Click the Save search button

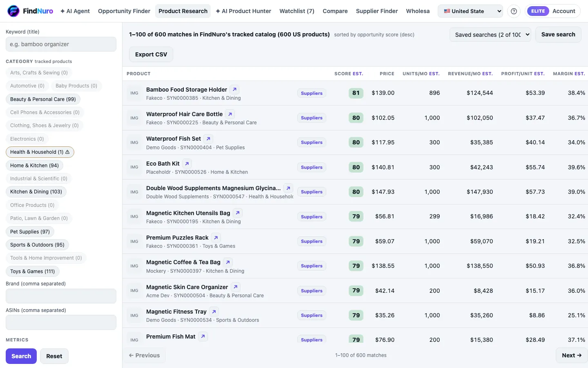pos(558,34)
